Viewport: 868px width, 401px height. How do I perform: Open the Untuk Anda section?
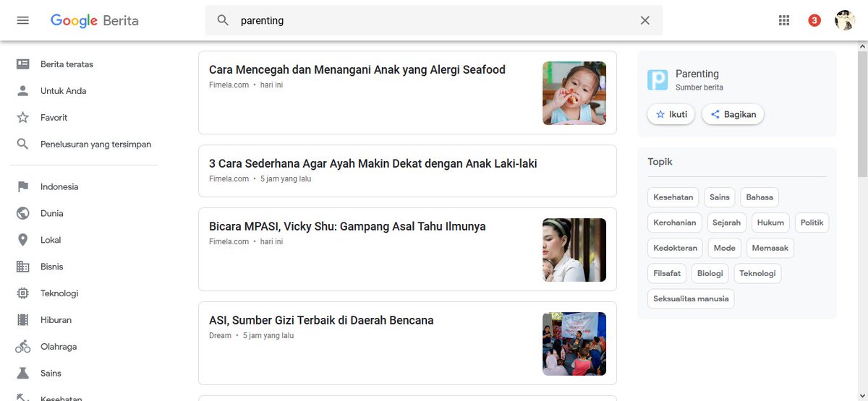pos(64,91)
